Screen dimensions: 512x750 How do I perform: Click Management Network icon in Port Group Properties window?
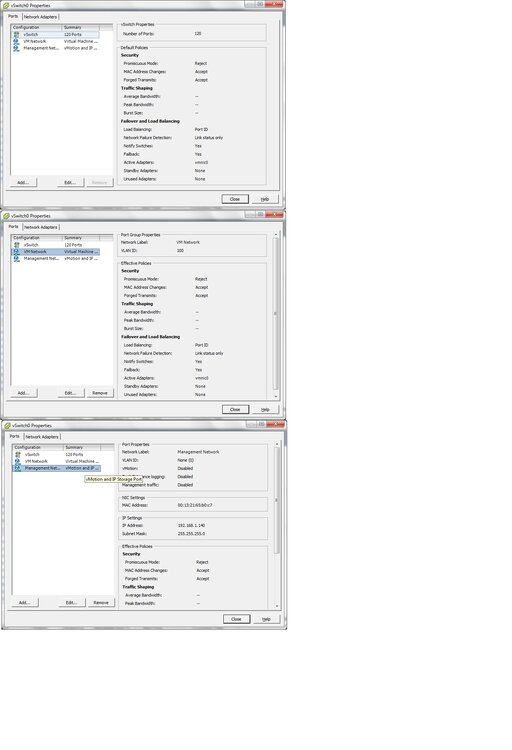tap(17, 258)
